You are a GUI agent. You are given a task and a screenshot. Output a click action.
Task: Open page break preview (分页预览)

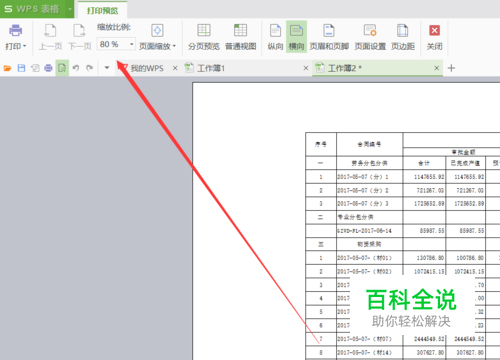(x=204, y=37)
